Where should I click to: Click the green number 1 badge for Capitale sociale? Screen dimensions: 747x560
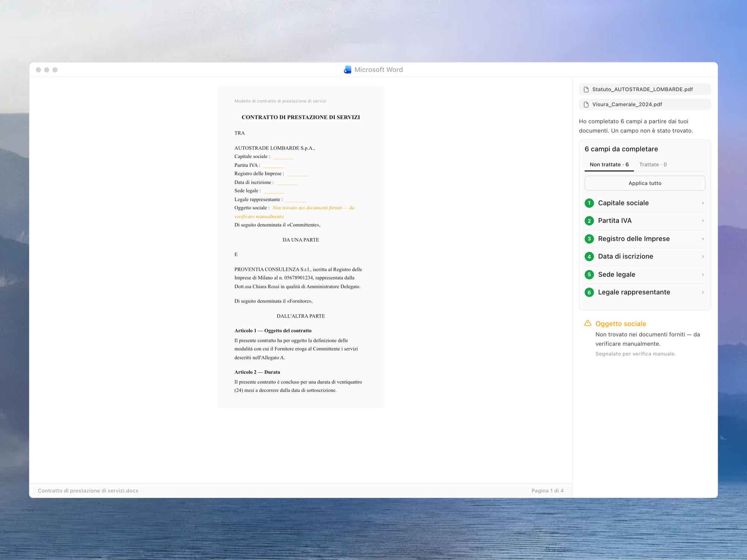(x=589, y=203)
